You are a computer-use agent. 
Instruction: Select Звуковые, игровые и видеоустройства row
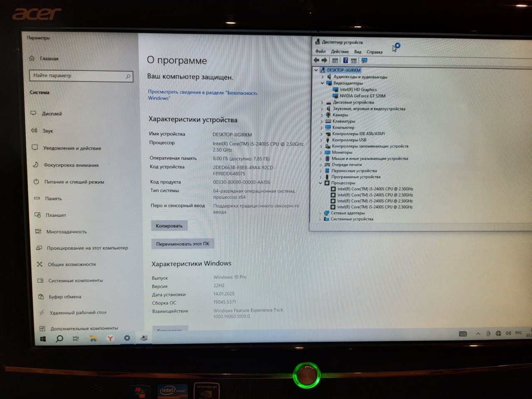click(x=369, y=109)
